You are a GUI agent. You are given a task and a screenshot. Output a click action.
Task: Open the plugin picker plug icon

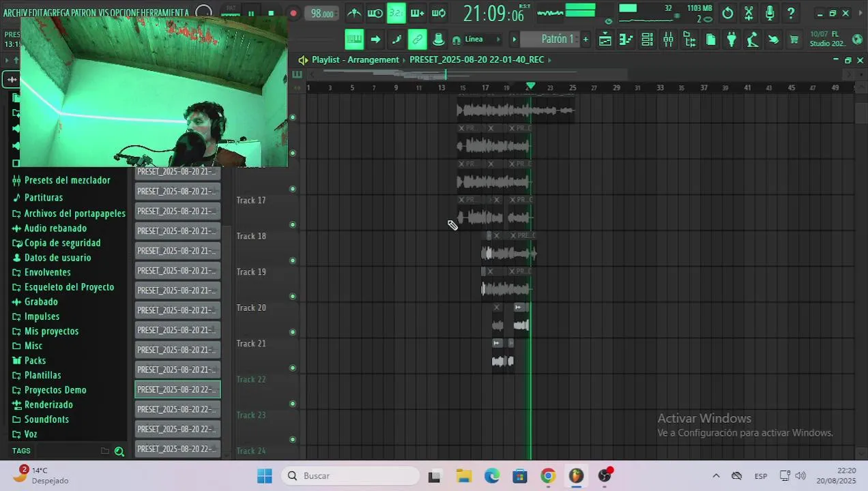pos(732,40)
